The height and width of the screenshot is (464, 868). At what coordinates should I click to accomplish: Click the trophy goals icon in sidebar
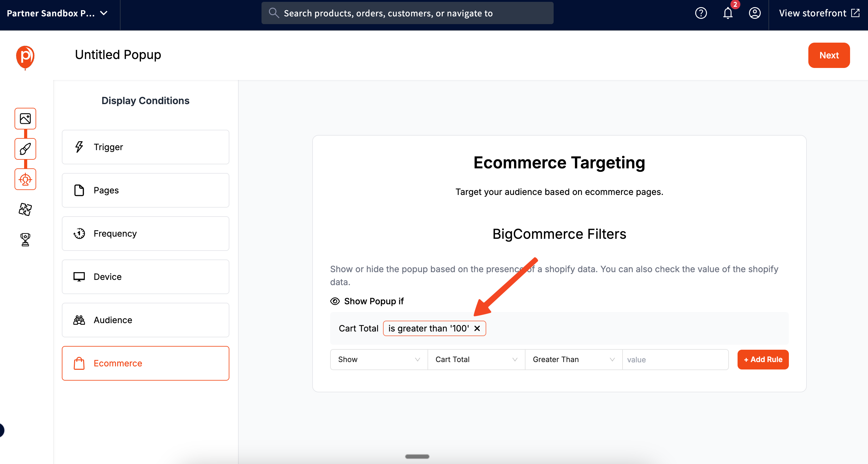[x=25, y=239]
